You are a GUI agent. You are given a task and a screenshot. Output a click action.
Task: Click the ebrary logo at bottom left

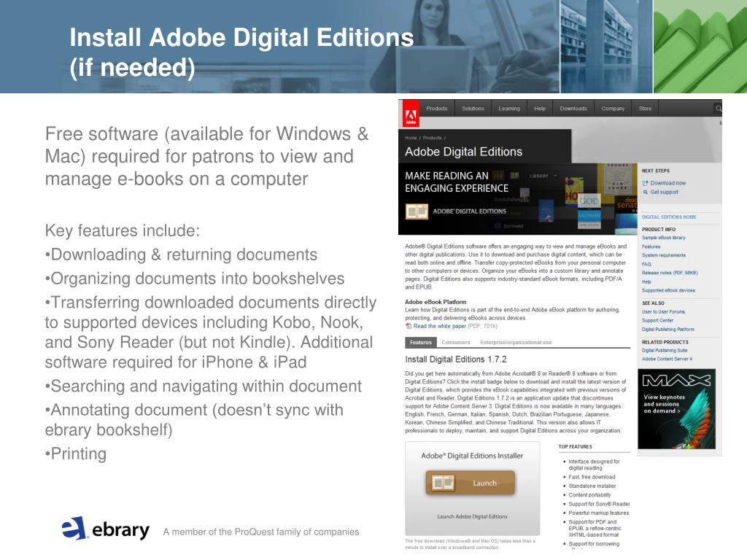(106, 529)
